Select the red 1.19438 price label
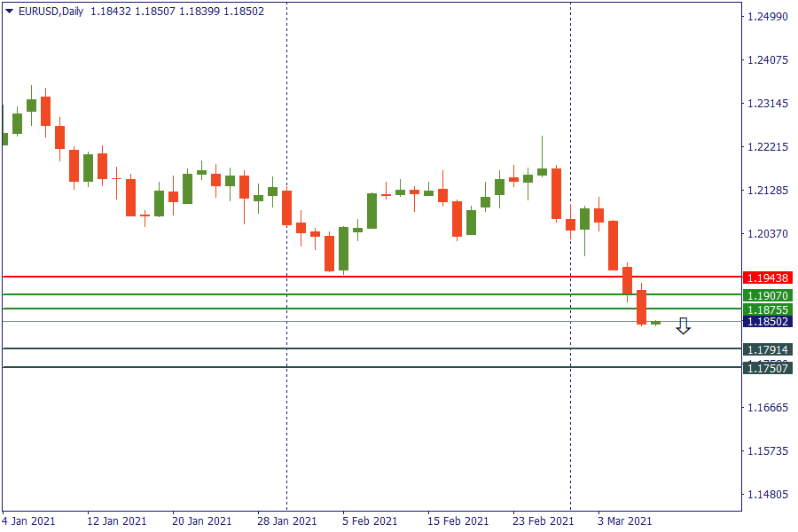The width and height of the screenshot is (798, 532). 768,278
